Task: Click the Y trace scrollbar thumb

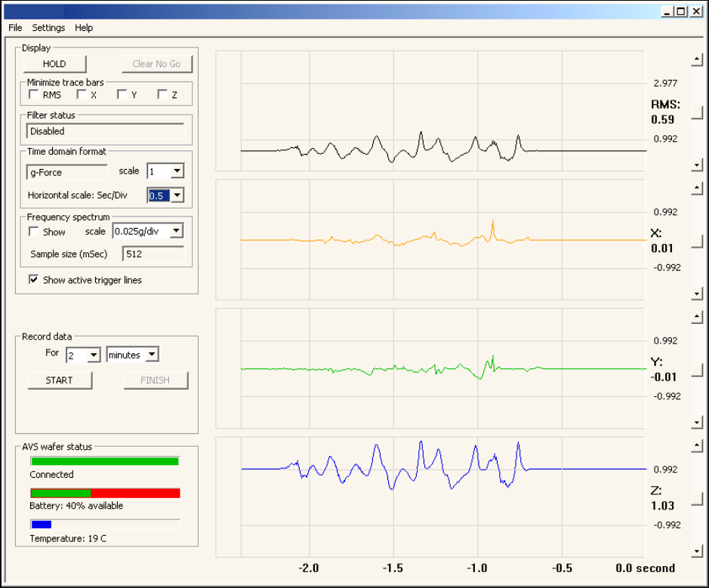Action: [697, 370]
